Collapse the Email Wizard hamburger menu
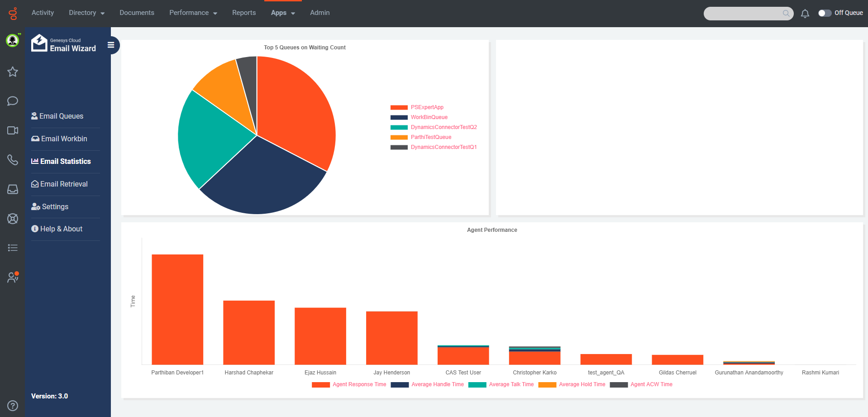The width and height of the screenshot is (868, 417). [x=111, y=45]
